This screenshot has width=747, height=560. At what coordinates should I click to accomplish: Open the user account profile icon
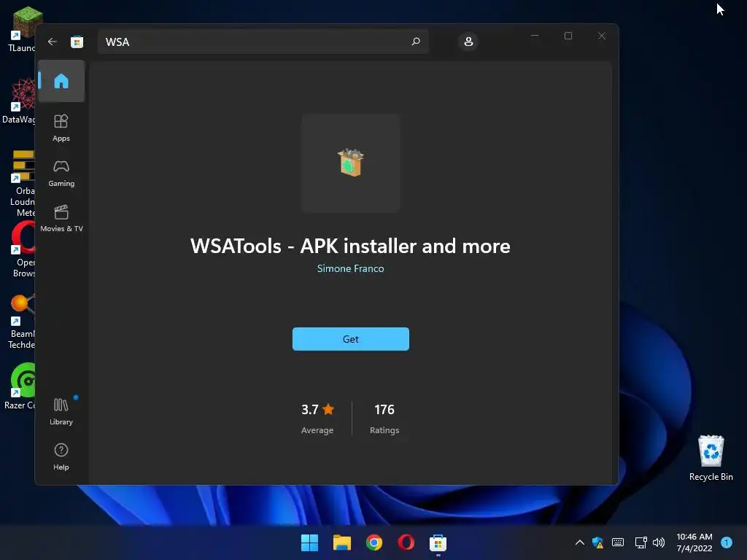(468, 42)
